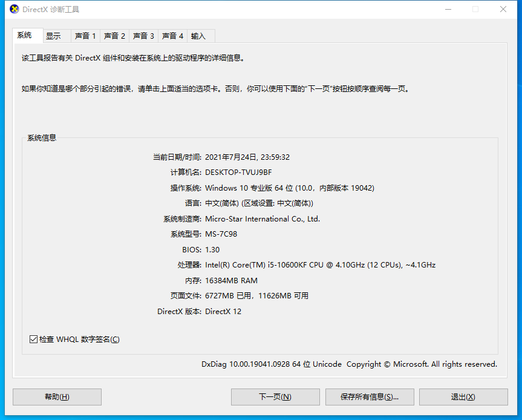Viewport: 522px width, 420px height.
Task: Click the date value 2021年7月24日, 23:59:32
Action: click(247, 157)
